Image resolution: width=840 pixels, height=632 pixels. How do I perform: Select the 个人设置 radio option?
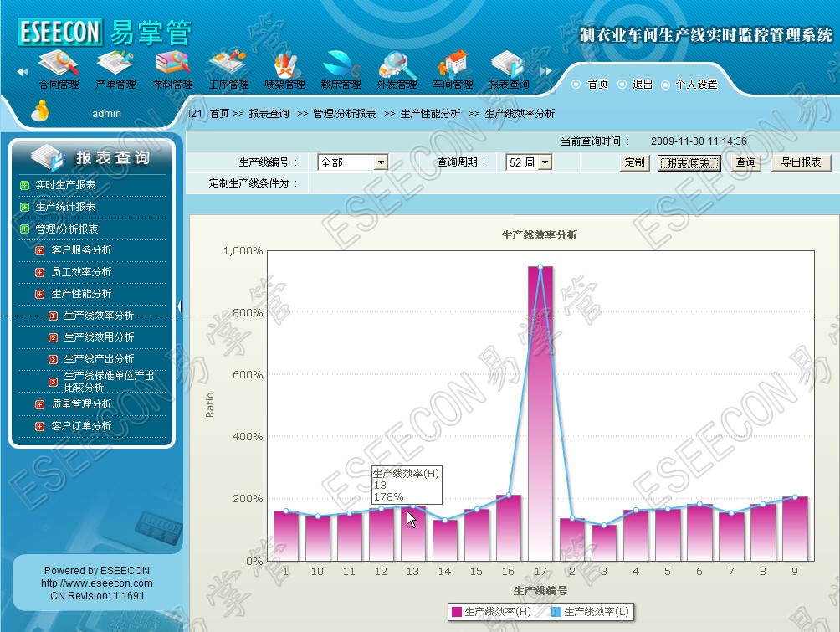pos(666,85)
